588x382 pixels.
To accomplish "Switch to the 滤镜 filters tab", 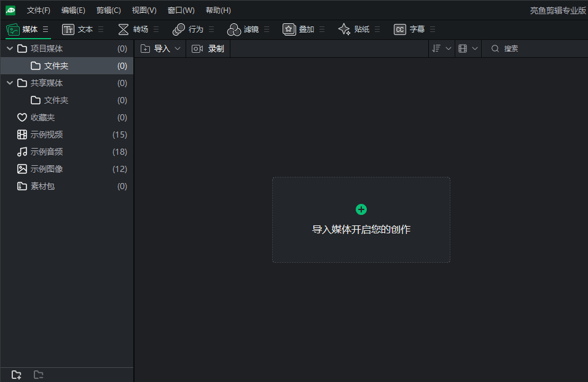I will [243, 29].
